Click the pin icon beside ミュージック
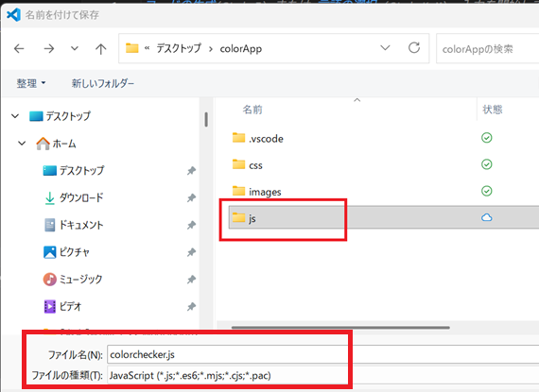 tap(191, 280)
